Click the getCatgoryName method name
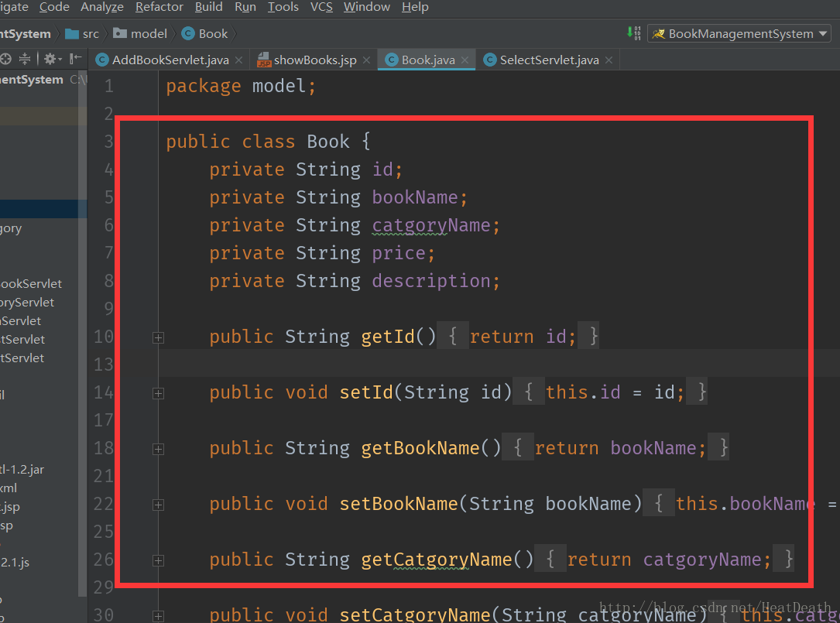 point(437,560)
